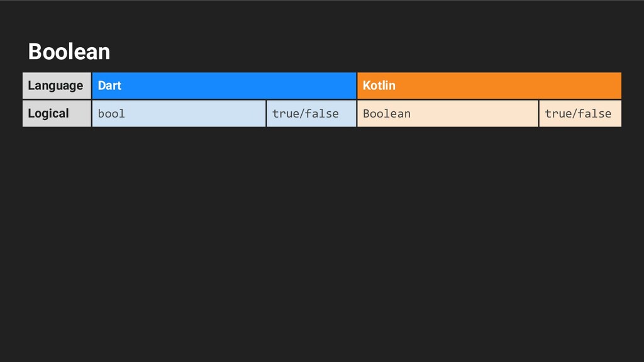The image size is (644, 362).
Task: Click border between "bool" and adjacent "true/false" cell
Action: pyautogui.click(x=266, y=114)
